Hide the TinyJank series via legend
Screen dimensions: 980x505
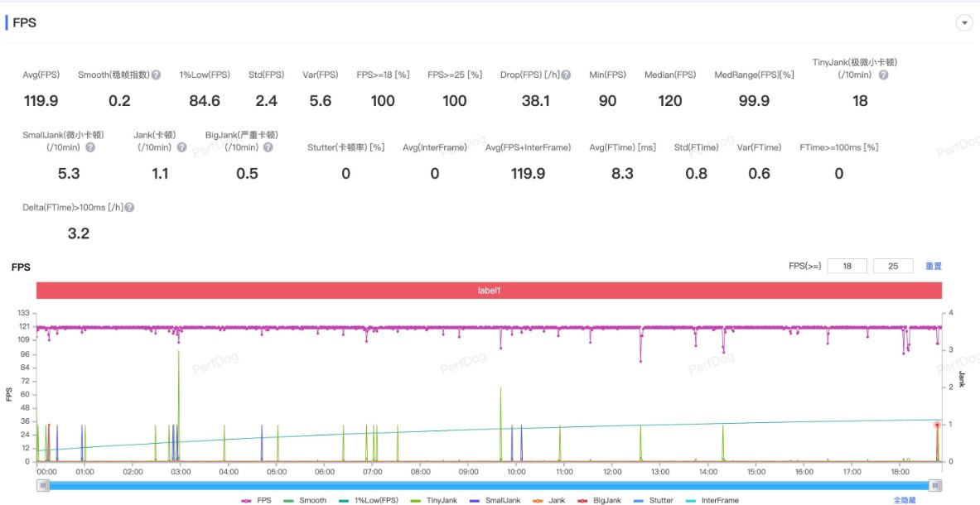(x=437, y=500)
